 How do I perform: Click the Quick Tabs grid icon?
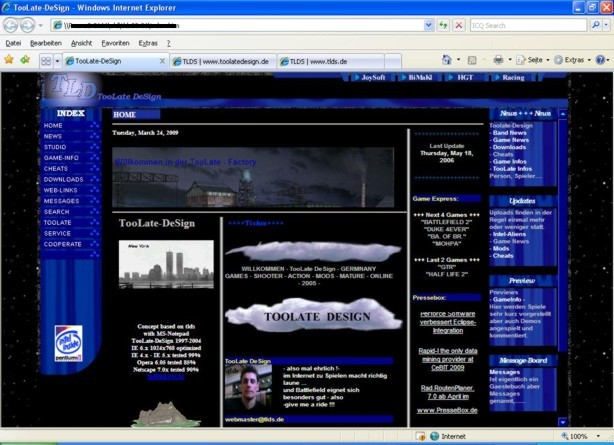point(46,61)
